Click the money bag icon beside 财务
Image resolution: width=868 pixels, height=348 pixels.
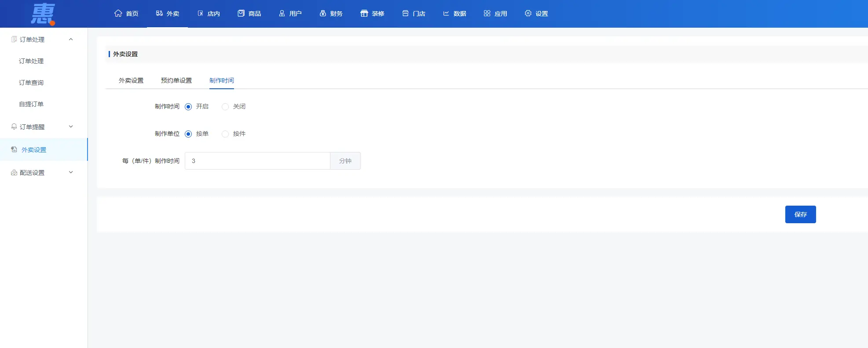tap(323, 13)
